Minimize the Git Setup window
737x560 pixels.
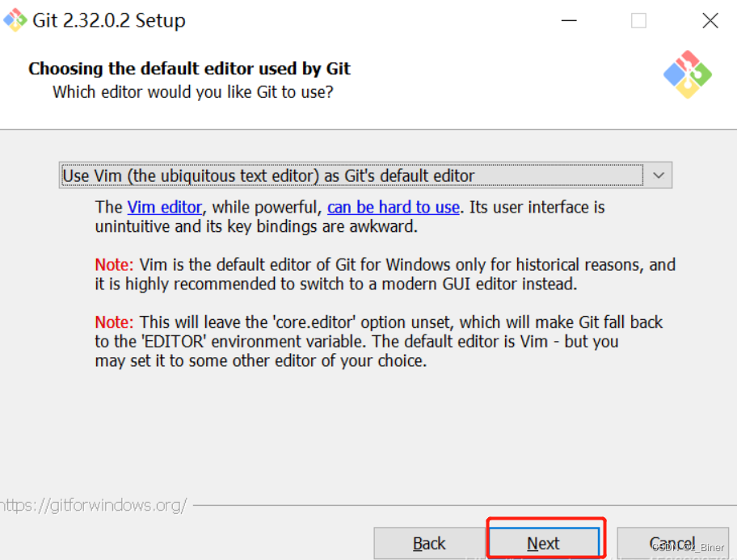pyautogui.click(x=569, y=20)
